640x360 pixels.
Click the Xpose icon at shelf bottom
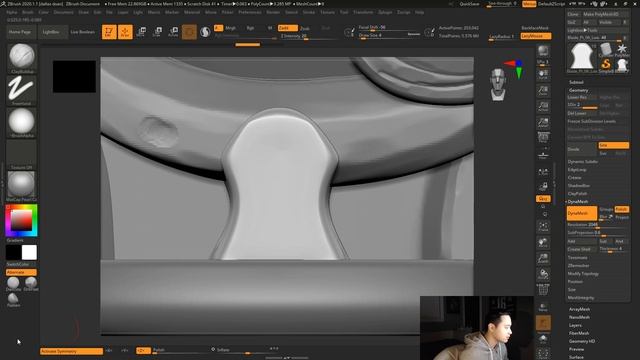543,353
